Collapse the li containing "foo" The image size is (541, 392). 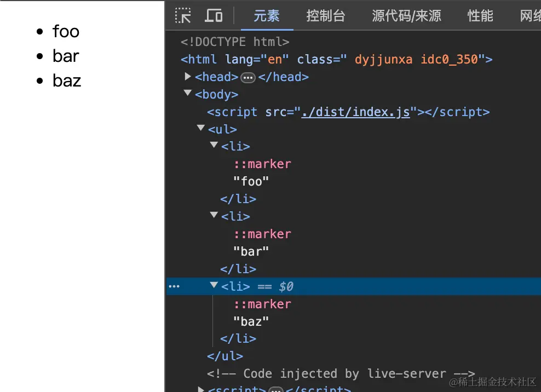pos(214,145)
